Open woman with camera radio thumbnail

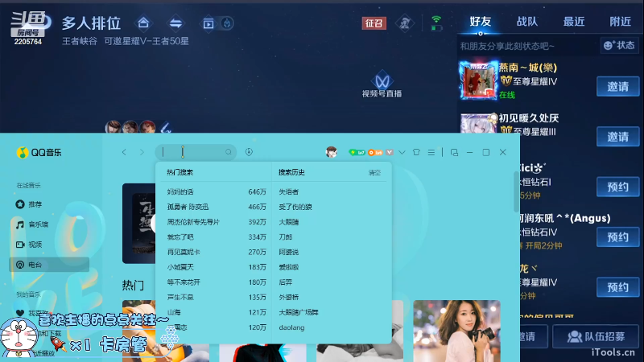coord(456,331)
